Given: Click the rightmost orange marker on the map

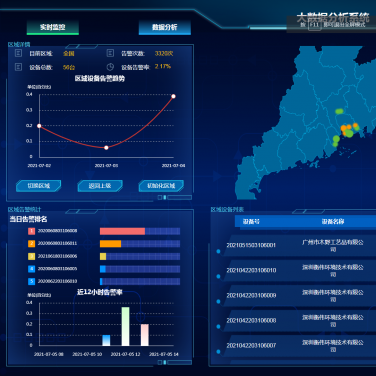Looking at the screenshot, I should tap(356, 126).
